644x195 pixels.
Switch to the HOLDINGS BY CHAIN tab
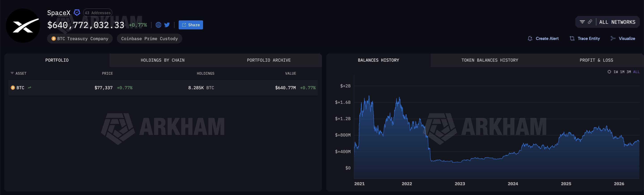coord(163,60)
